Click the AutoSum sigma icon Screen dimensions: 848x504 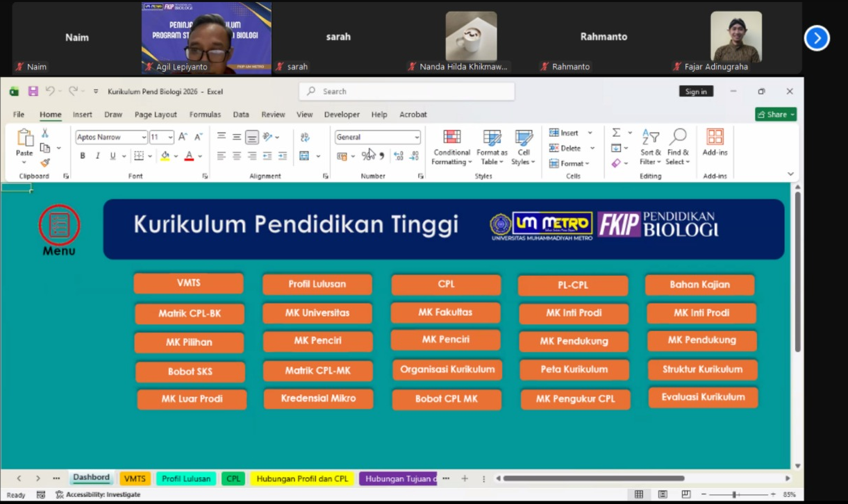click(x=616, y=133)
